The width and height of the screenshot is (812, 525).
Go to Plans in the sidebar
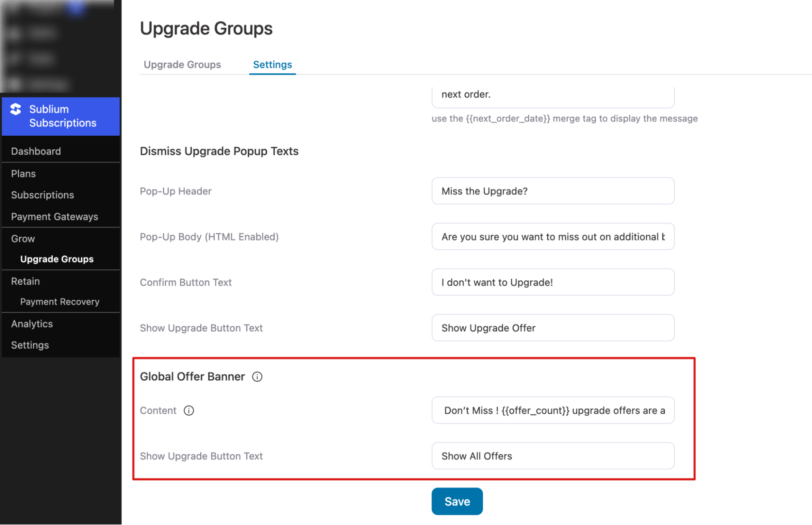[x=23, y=174]
